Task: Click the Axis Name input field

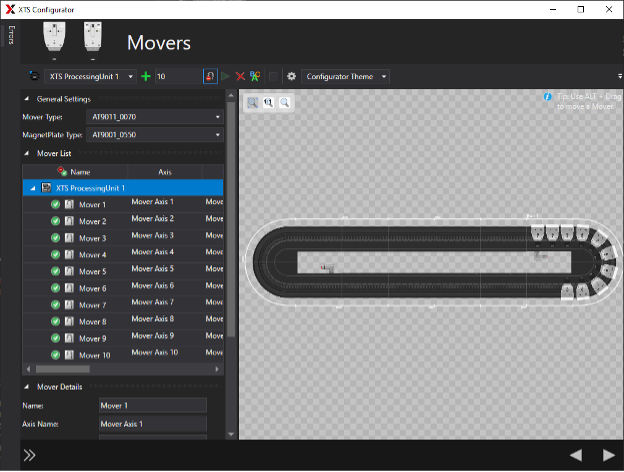Action: point(152,424)
